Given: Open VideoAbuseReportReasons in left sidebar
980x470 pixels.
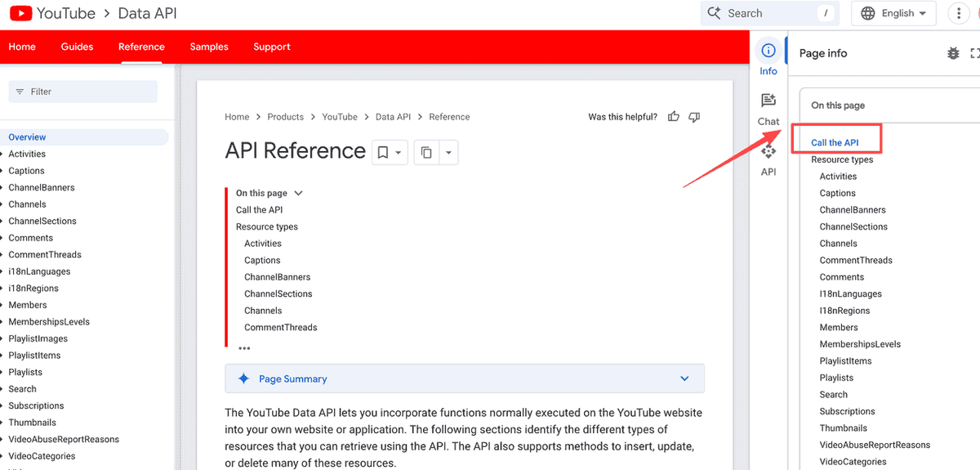Looking at the screenshot, I should (x=64, y=439).
